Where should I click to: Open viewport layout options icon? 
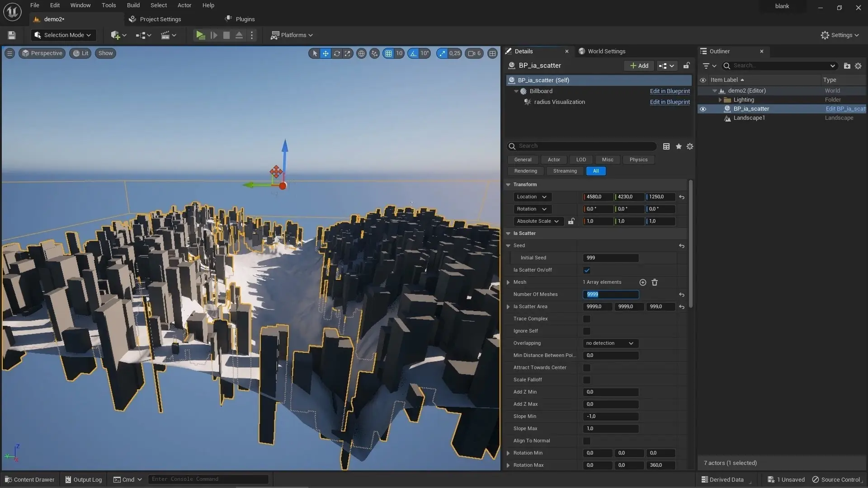tap(492, 53)
